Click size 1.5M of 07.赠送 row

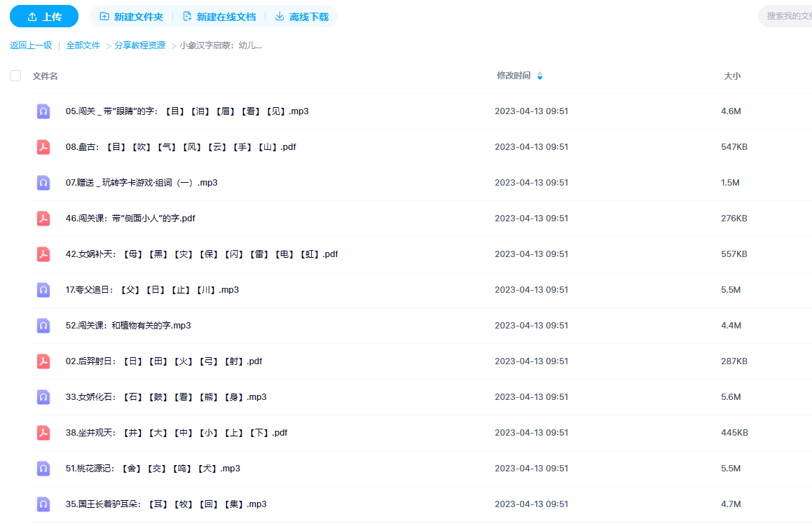coord(730,183)
